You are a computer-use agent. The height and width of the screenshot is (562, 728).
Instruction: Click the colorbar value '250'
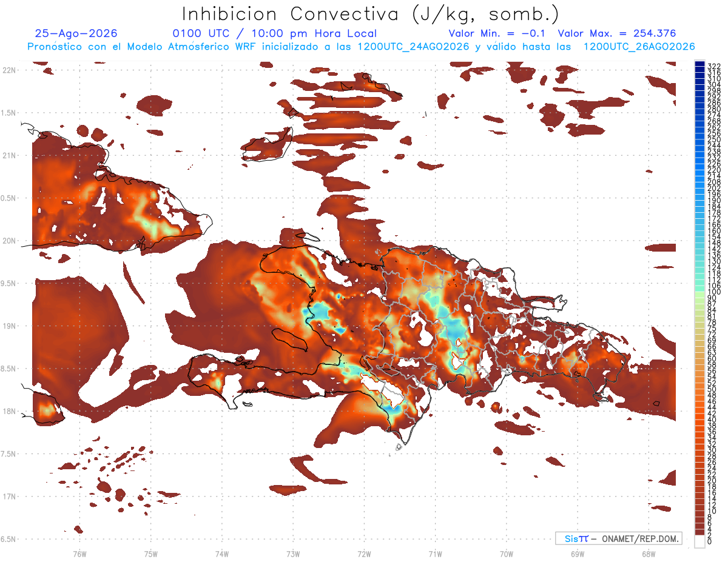[714, 140]
